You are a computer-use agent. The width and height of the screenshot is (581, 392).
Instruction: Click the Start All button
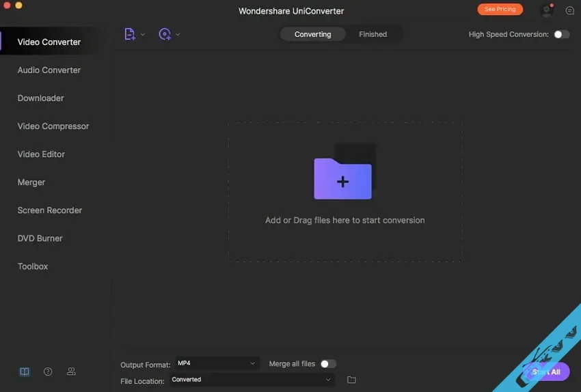(x=546, y=372)
